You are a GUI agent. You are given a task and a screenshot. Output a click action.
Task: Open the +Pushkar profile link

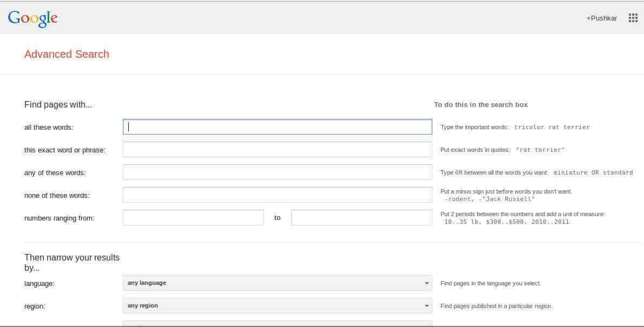click(601, 18)
